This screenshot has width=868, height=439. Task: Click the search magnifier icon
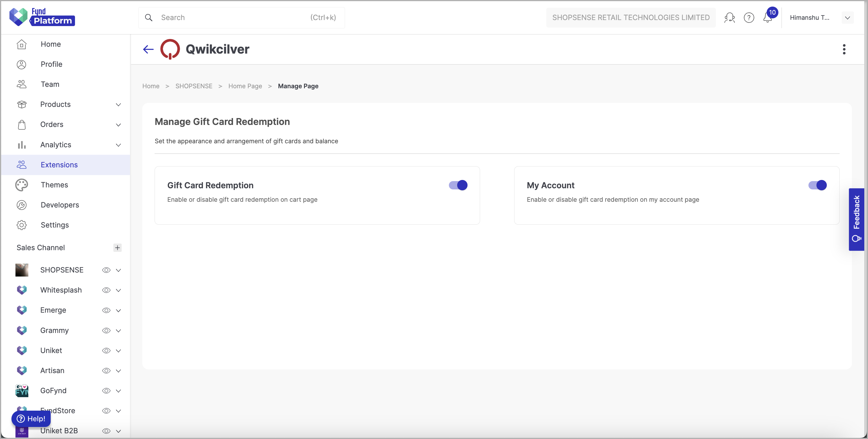tap(149, 17)
